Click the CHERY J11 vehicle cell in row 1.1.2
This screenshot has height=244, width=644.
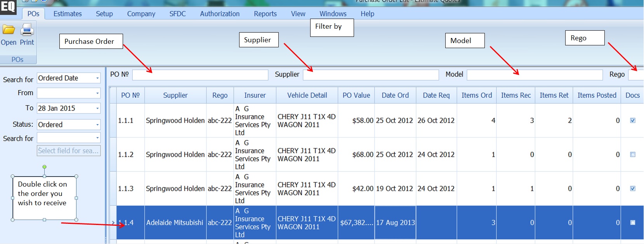[307, 155]
